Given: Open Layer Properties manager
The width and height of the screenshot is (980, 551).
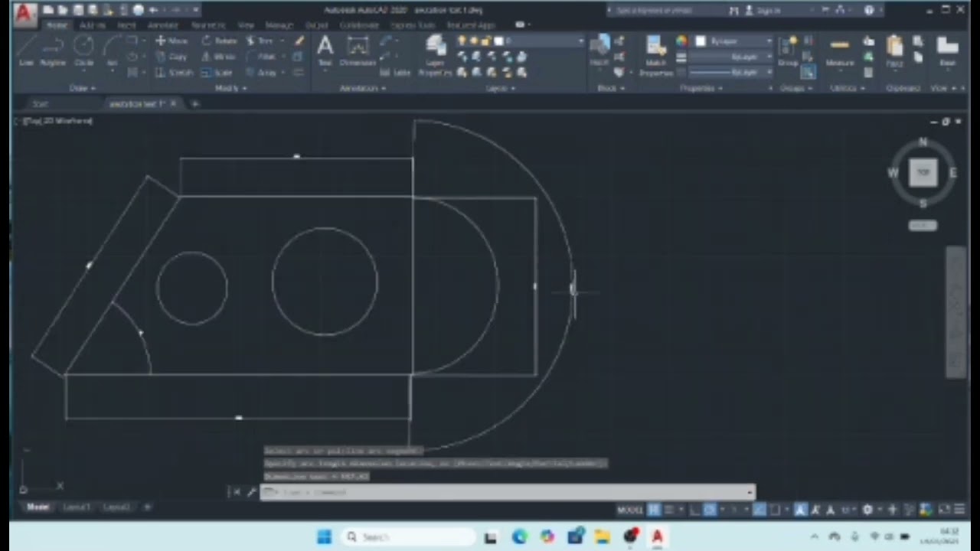Looking at the screenshot, I should [x=435, y=55].
